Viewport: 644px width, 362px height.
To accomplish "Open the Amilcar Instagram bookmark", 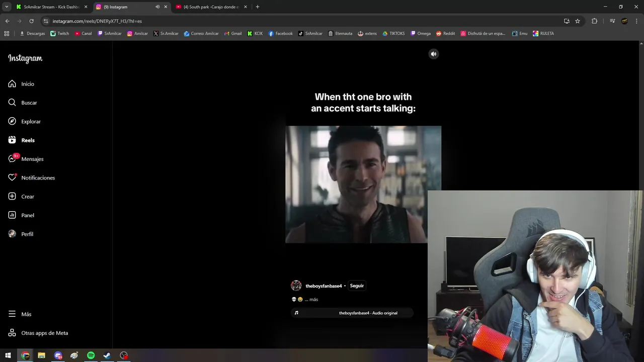I will coord(137,34).
